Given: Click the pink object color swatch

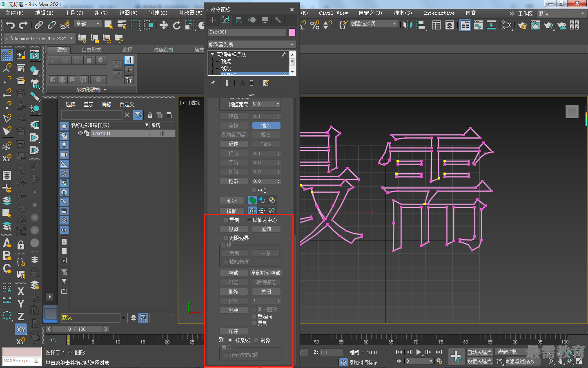Looking at the screenshot, I should click(x=292, y=32).
